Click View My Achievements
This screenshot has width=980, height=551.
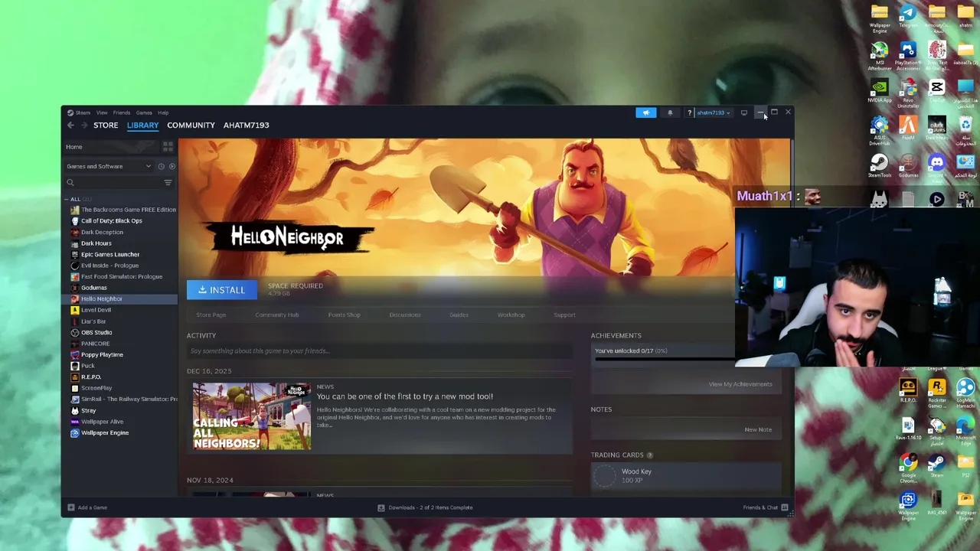pos(740,384)
